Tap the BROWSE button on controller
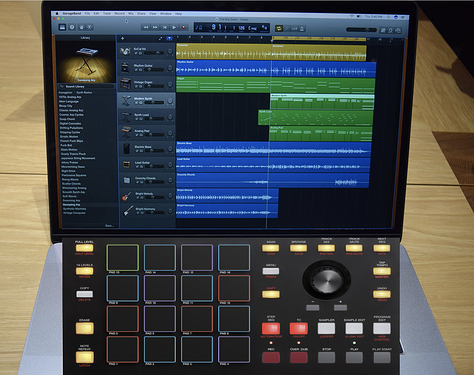The width and height of the screenshot is (474, 375). point(298,248)
